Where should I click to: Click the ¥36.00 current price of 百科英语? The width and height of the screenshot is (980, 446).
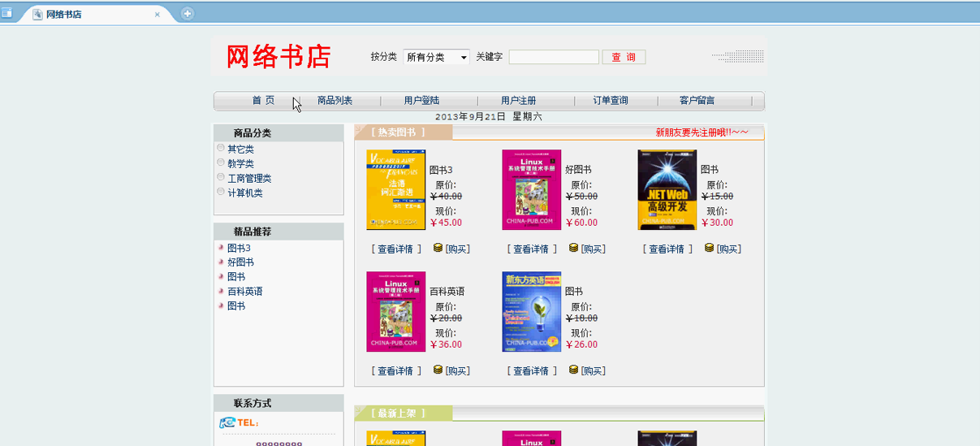pos(446,344)
